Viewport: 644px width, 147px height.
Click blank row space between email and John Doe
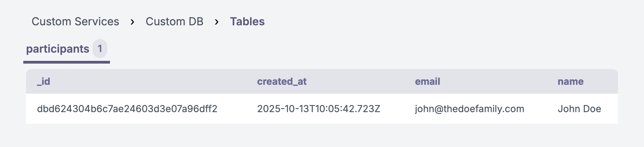coord(541,109)
